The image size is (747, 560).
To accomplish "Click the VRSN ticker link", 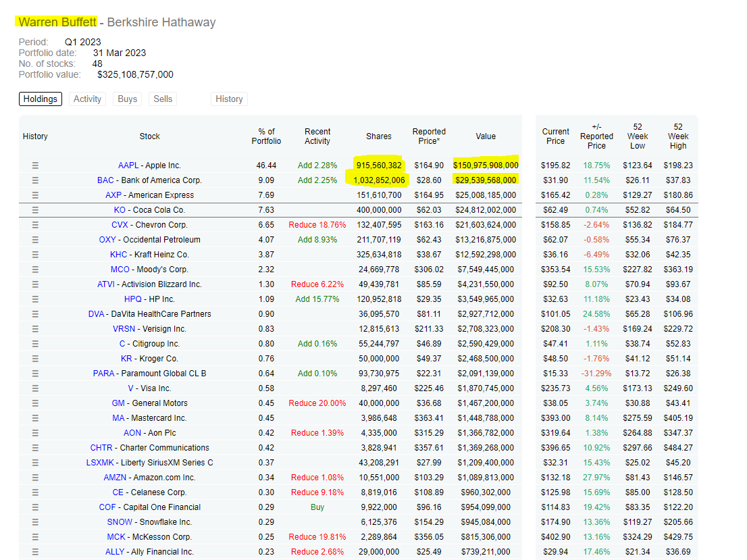I will (x=124, y=329).
